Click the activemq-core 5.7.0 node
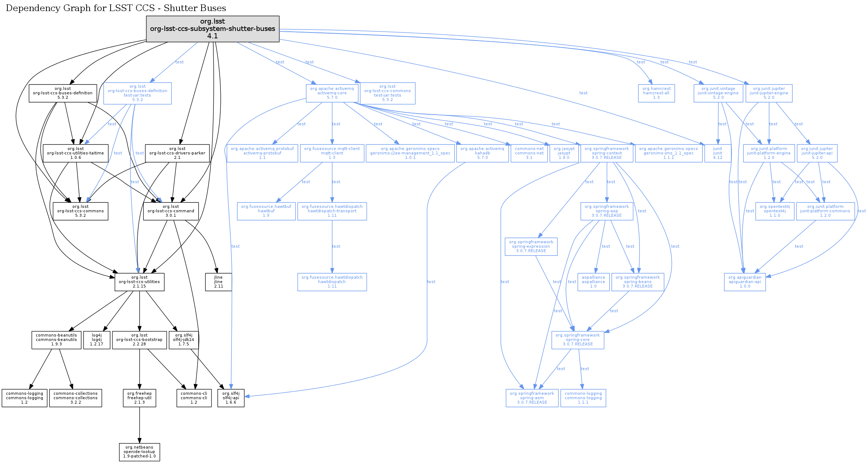 (x=332, y=93)
